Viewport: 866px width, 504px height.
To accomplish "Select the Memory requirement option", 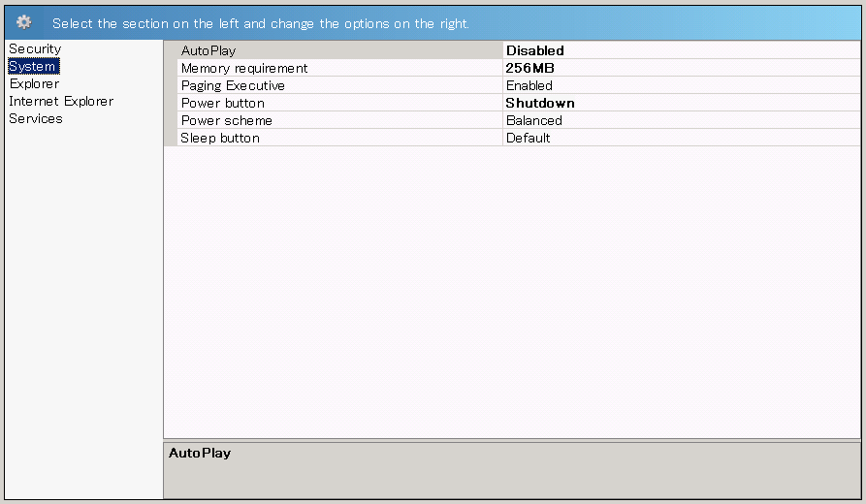I will pyautogui.click(x=339, y=68).
